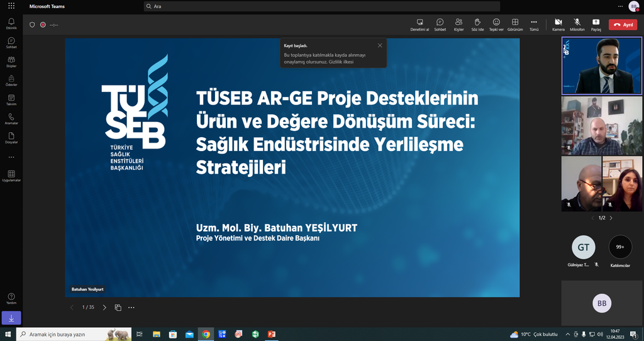
Task: Select the two-person video thumbnail
Action: point(602,184)
